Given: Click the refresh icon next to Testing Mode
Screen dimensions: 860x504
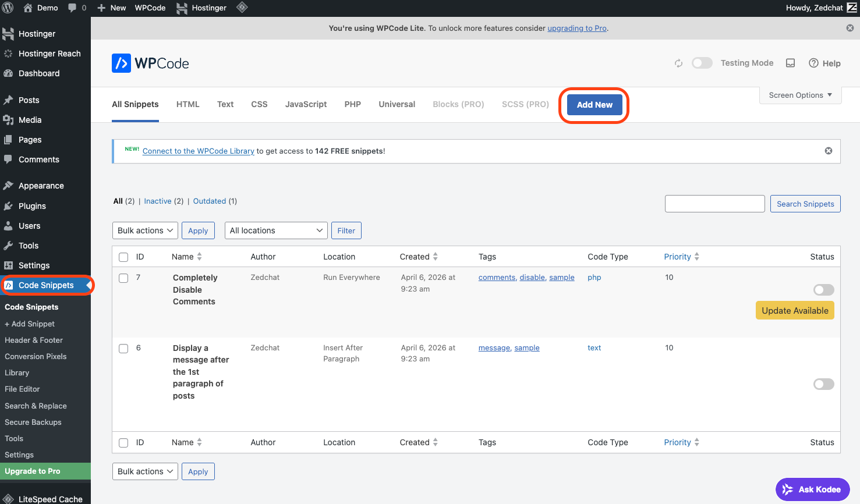Looking at the screenshot, I should 678,63.
